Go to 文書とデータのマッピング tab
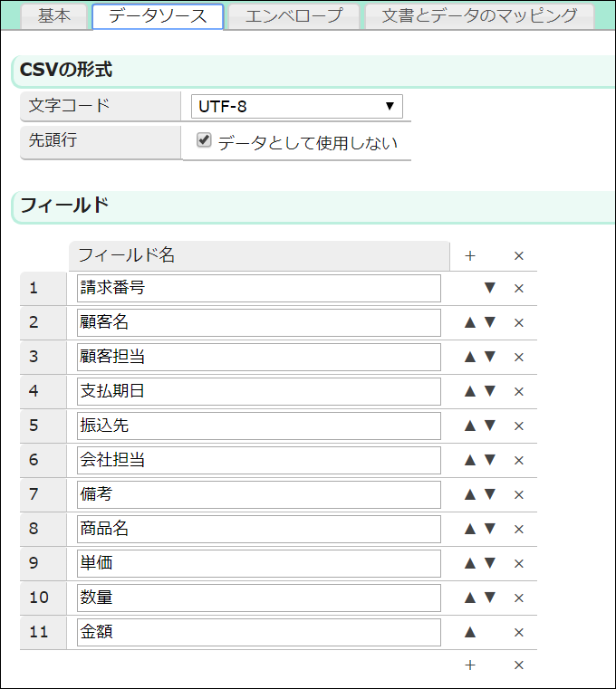The height and width of the screenshot is (689, 616). [x=479, y=15]
